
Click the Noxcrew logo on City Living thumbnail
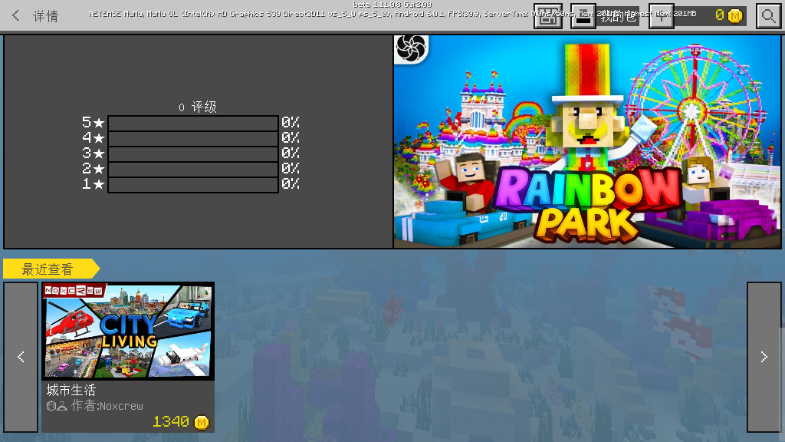point(74,290)
